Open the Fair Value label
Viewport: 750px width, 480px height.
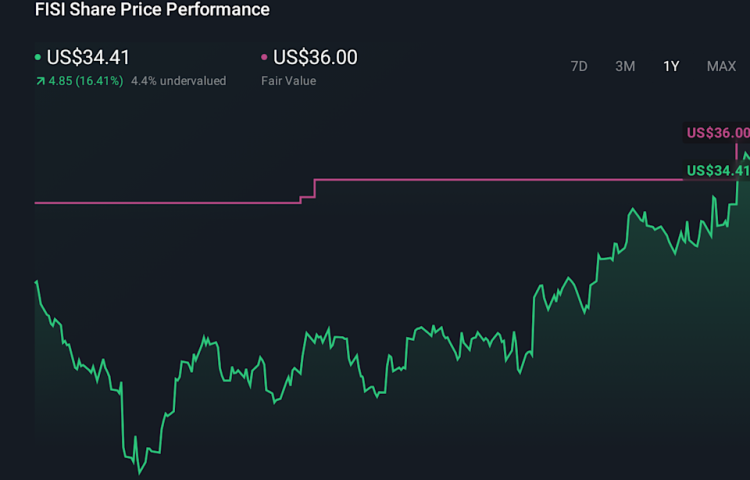[289, 81]
